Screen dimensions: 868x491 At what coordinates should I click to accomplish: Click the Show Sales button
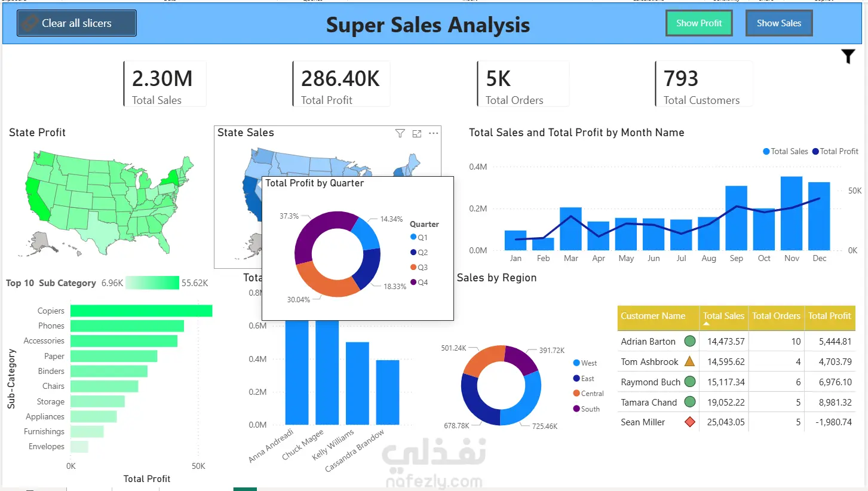(x=779, y=23)
